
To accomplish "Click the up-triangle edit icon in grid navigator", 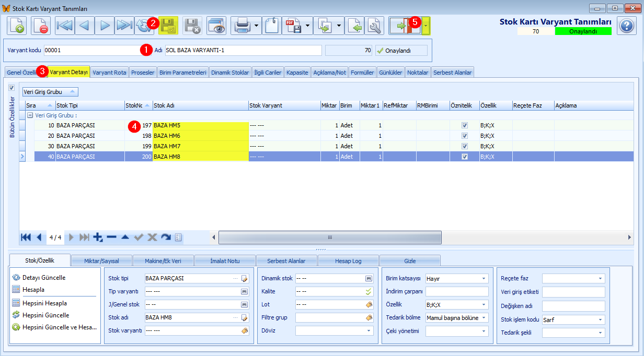I will tap(125, 237).
